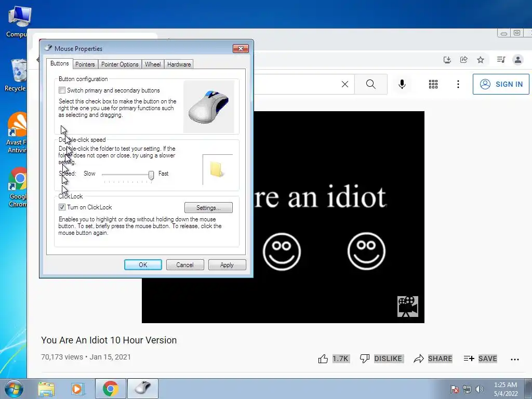Launch Windows Media Player from taskbar
The height and width of the screenshot is (399, 532).
coord(77,389)
